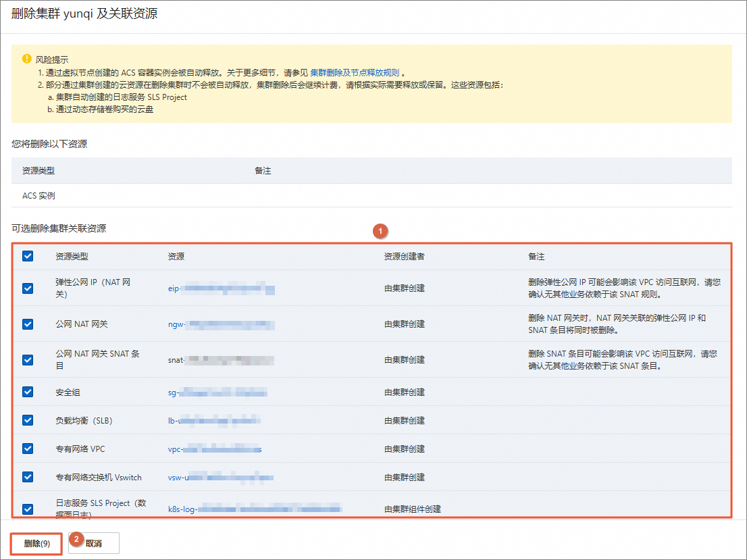The image size is (747, 560).
Task: Open the lb- load balancer link
Action: (214, 420)
